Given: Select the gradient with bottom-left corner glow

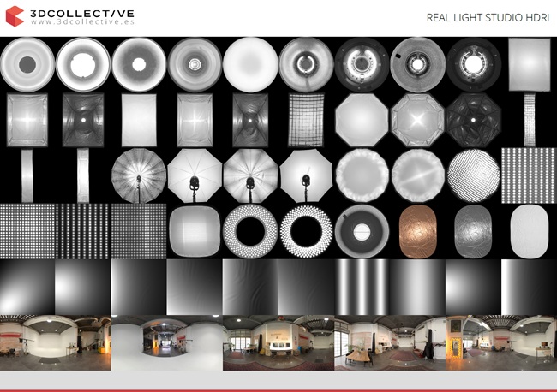Looking at the screenshot, I should [x=27, y=287].
